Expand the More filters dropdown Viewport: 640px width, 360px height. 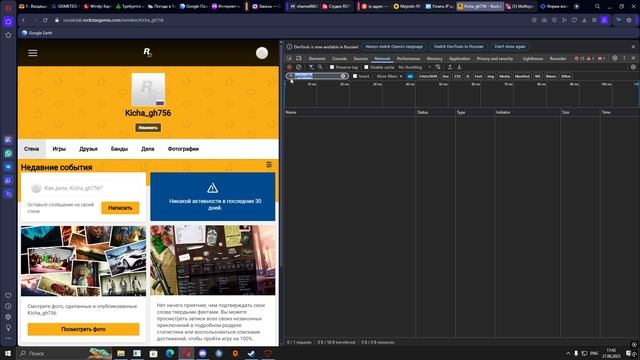pos(389,76)
